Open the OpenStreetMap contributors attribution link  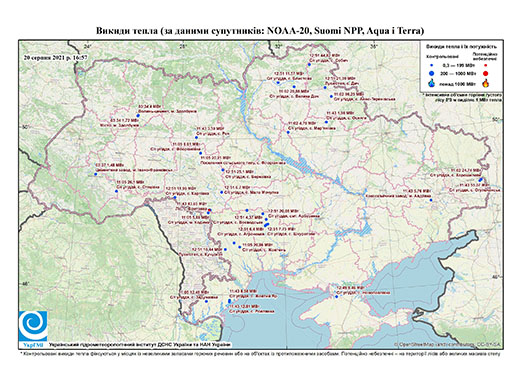point(447,344)
